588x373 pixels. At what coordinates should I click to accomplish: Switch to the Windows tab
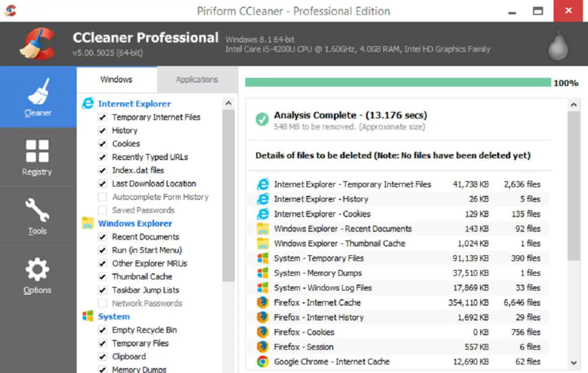click(117, 79)
